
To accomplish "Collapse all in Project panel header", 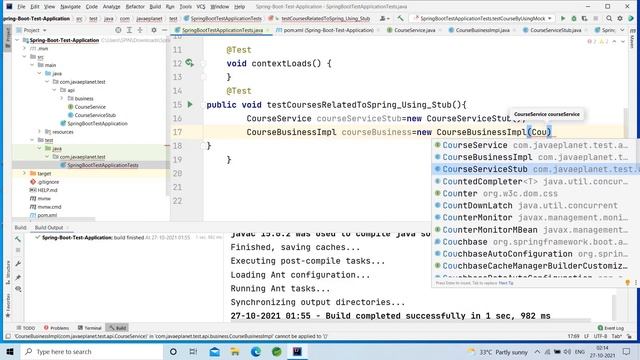I will (140, 30).
